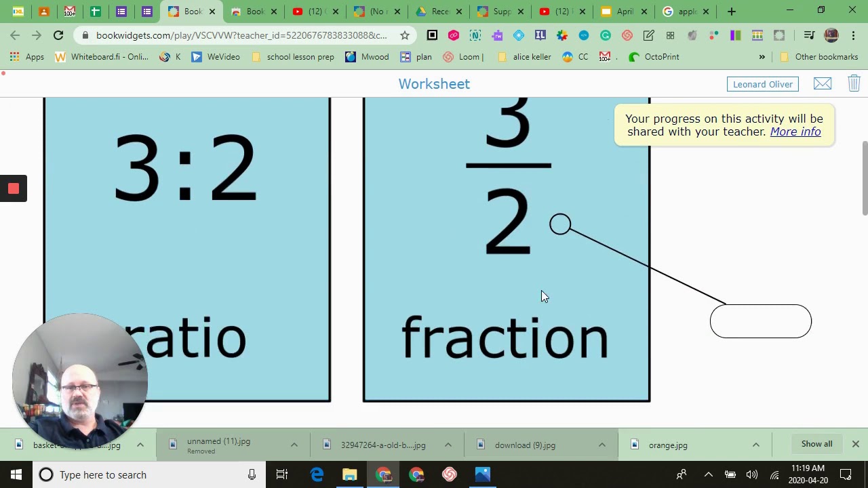
Task: Open the volume control in system tray
Action: pos(752,474)
